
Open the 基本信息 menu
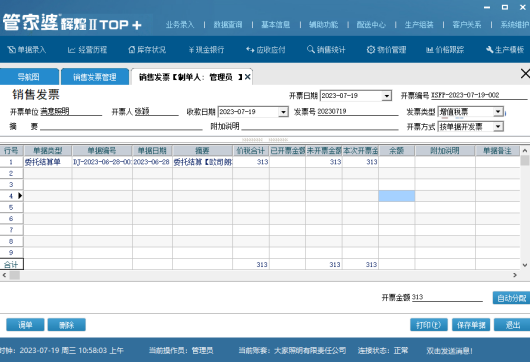tap(275, 25)
